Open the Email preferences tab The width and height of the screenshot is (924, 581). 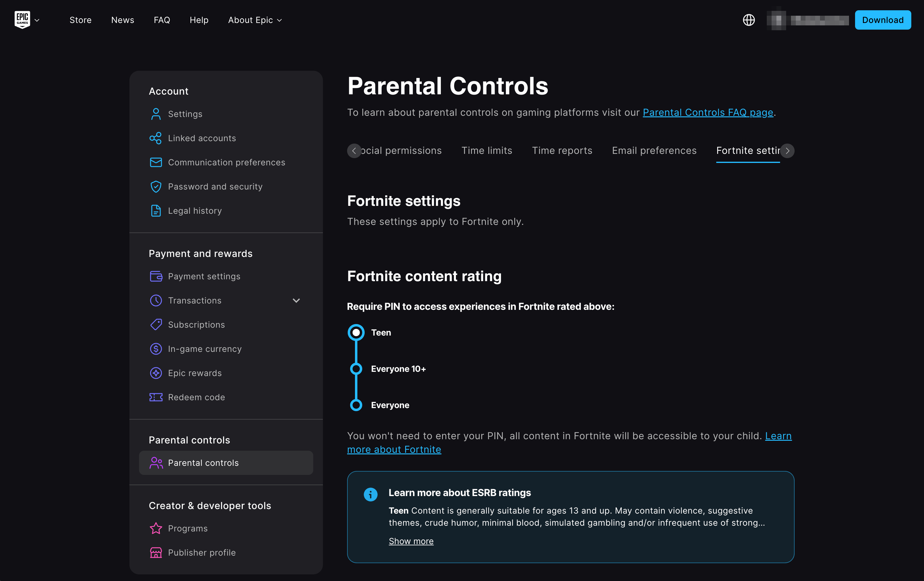(654, 151)
